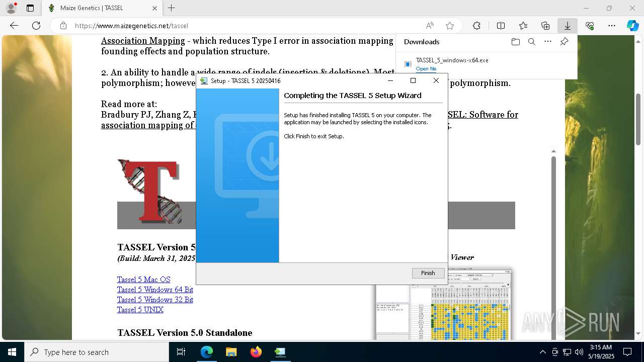Open Split screen icon
This screenshot has height=362, width=644.
pos(501,26)
